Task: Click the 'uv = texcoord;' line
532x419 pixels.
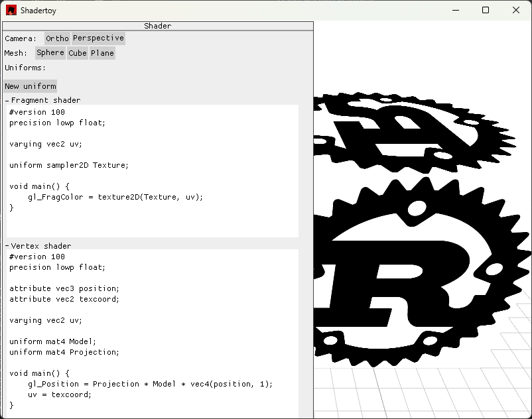Action: pyautogui.click(x=60, y=394)
